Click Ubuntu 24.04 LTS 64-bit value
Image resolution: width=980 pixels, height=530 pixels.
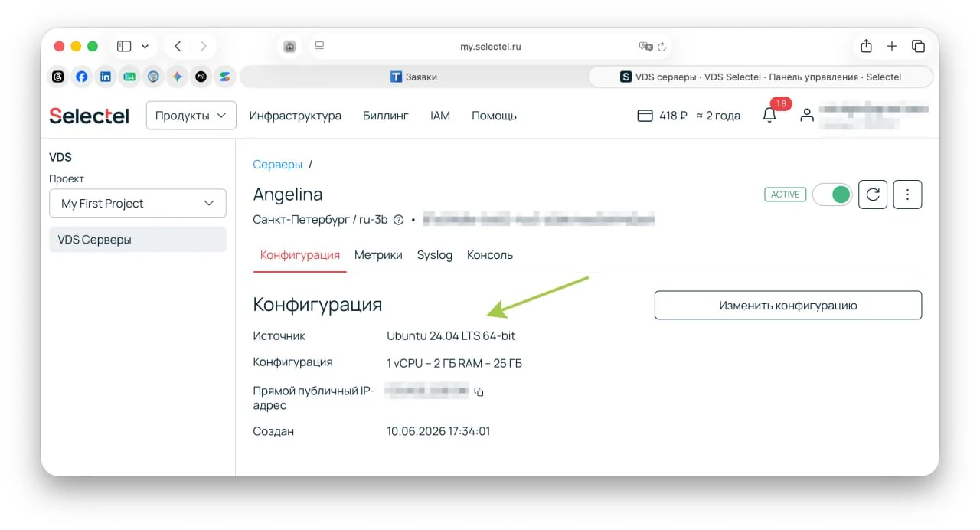tap(451, 335)
